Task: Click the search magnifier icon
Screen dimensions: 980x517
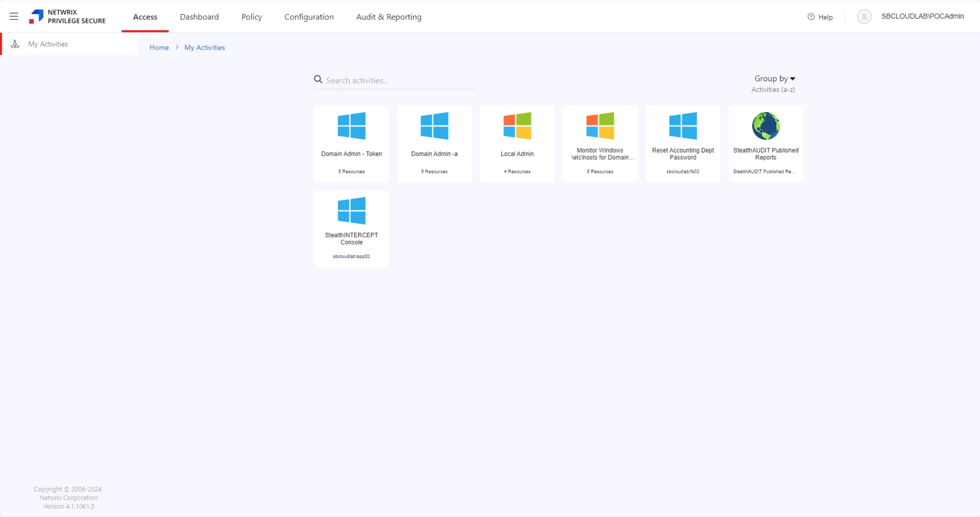Action: click(318, 80)
